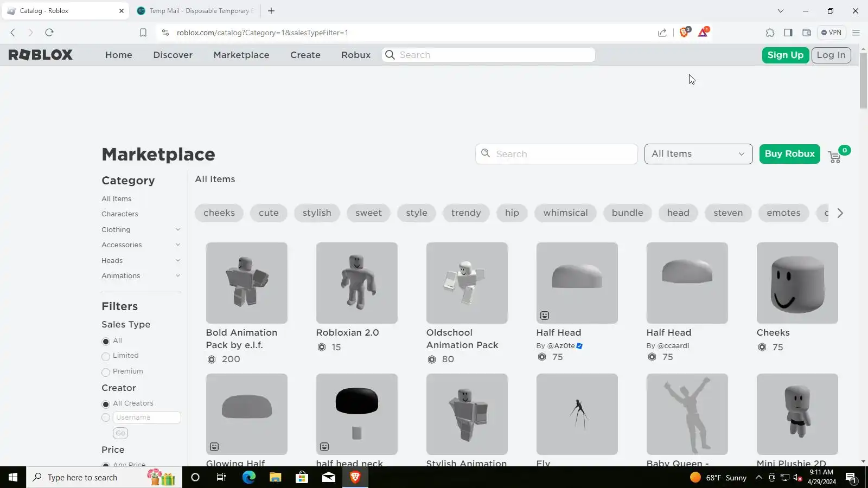Expand the Heads category
This screenshot has height=488, width=868.
(177, 261)
